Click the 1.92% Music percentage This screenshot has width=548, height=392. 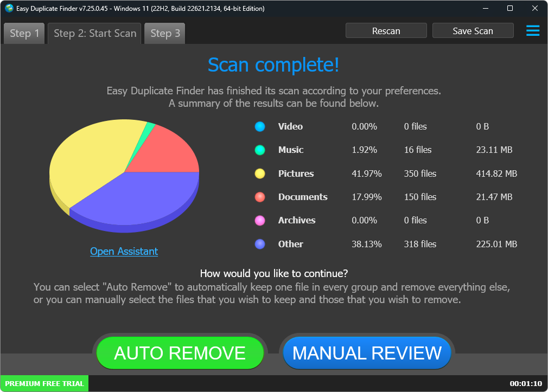click(364, 150)
